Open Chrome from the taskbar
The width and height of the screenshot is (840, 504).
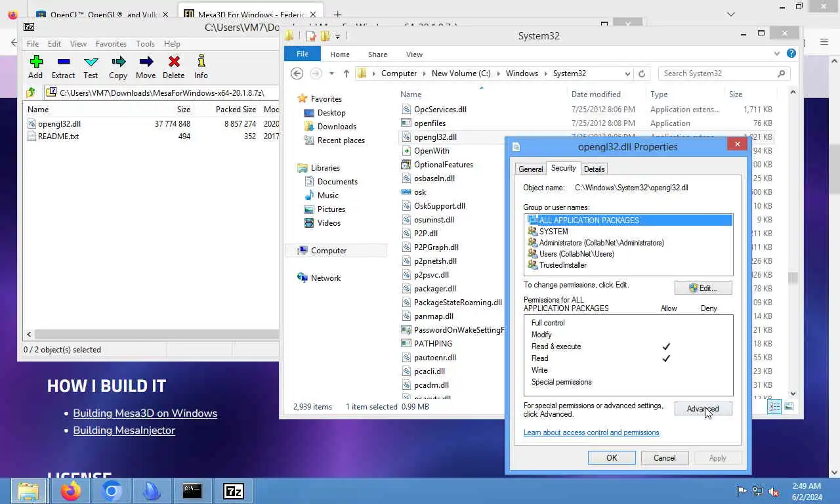(x=112, y=491)
